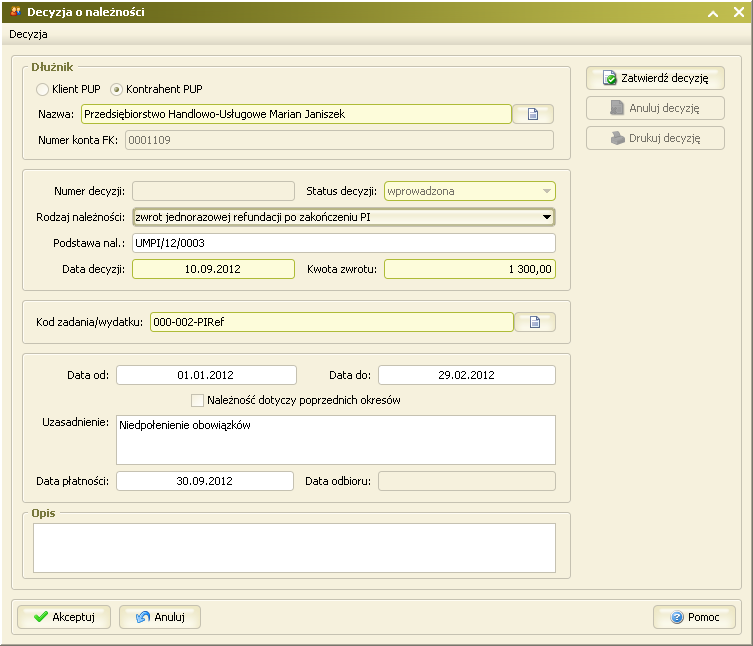Click the Kwota zwrotu amount field

[470, 269]
